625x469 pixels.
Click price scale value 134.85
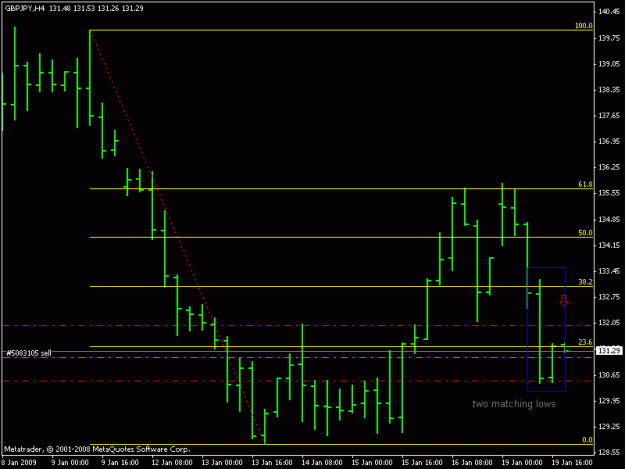[x=609, y=220]
